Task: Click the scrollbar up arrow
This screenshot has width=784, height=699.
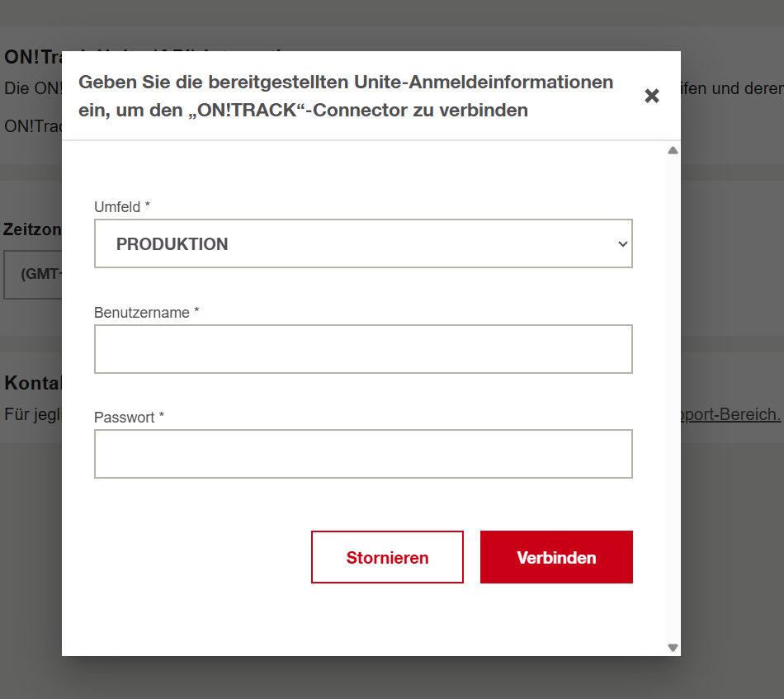Action: pos(673,150)
